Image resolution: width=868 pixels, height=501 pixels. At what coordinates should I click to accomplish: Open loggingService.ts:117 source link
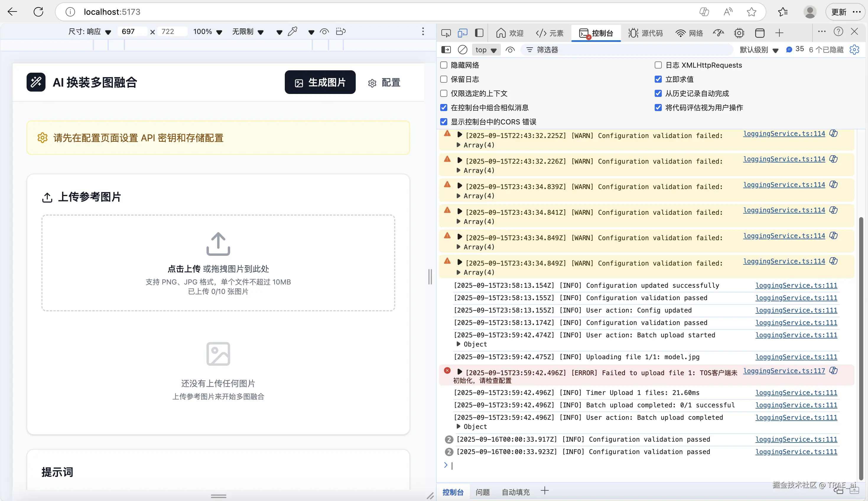click(x=784, y=371)
